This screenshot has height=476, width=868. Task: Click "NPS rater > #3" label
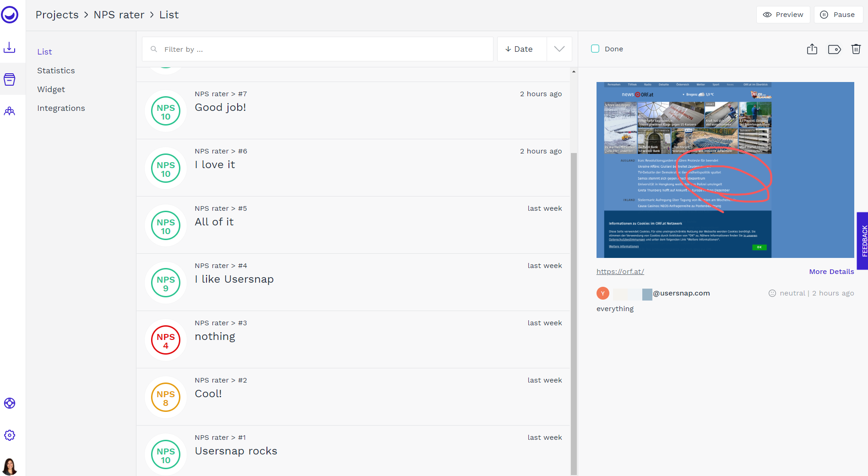[x=221, y=323]
